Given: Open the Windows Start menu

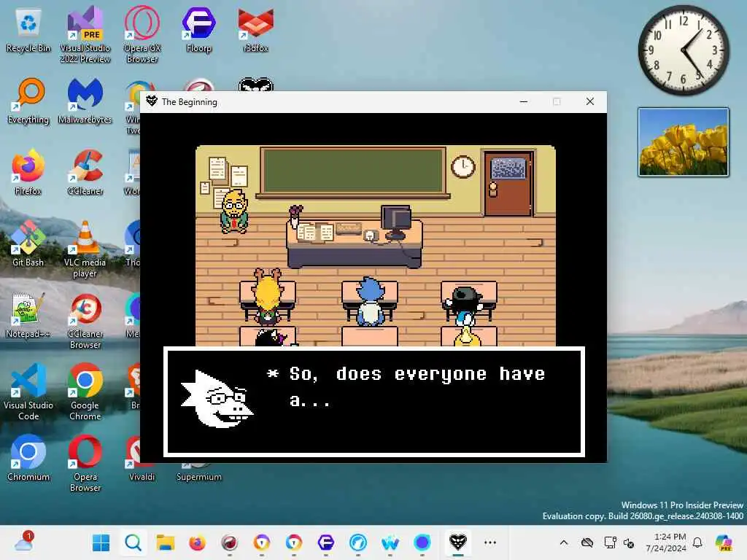Looking at the screenshot, I should coord(101,542).
